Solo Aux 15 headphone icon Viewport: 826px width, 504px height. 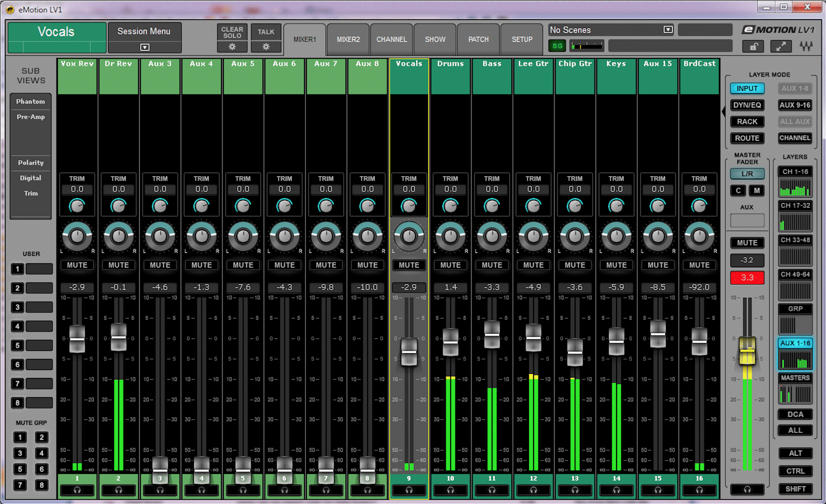[658, 490]
